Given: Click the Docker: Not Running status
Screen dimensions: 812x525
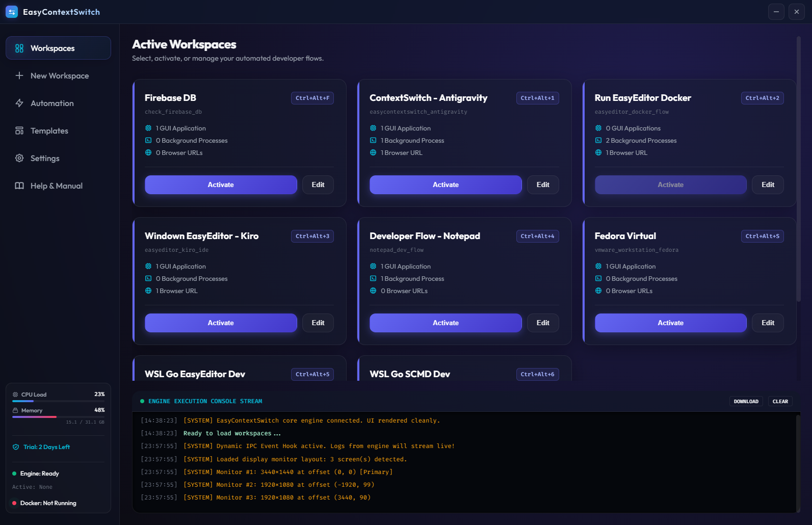Looking at the screenshot, I should pyautogui.click(x=44, y=503).
